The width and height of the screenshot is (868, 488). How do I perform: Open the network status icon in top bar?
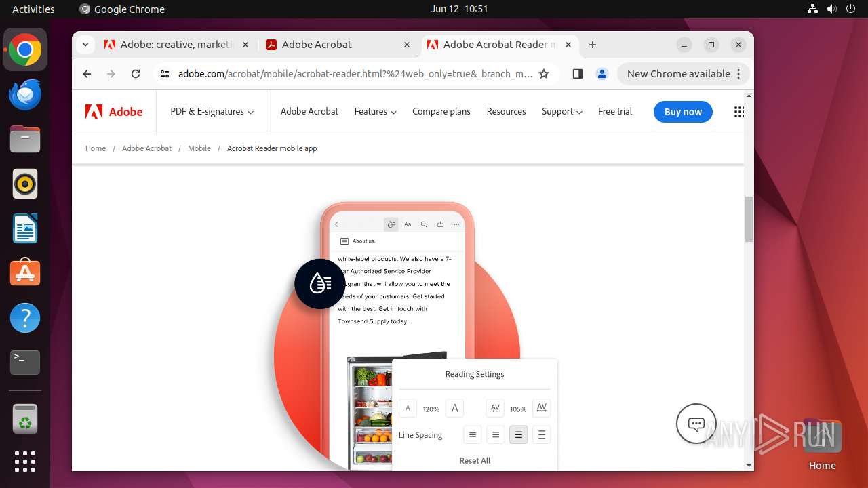click(x=813, y=9)
